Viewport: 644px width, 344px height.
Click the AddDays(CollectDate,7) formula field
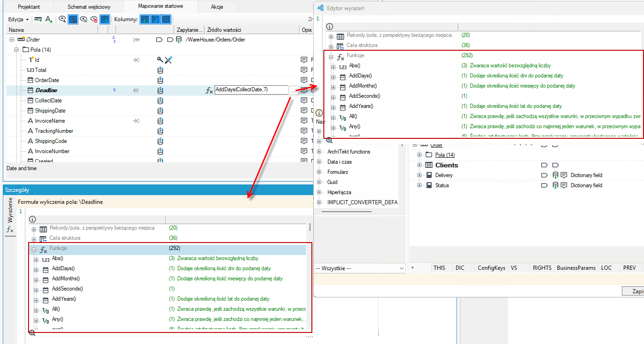point(251,90)
